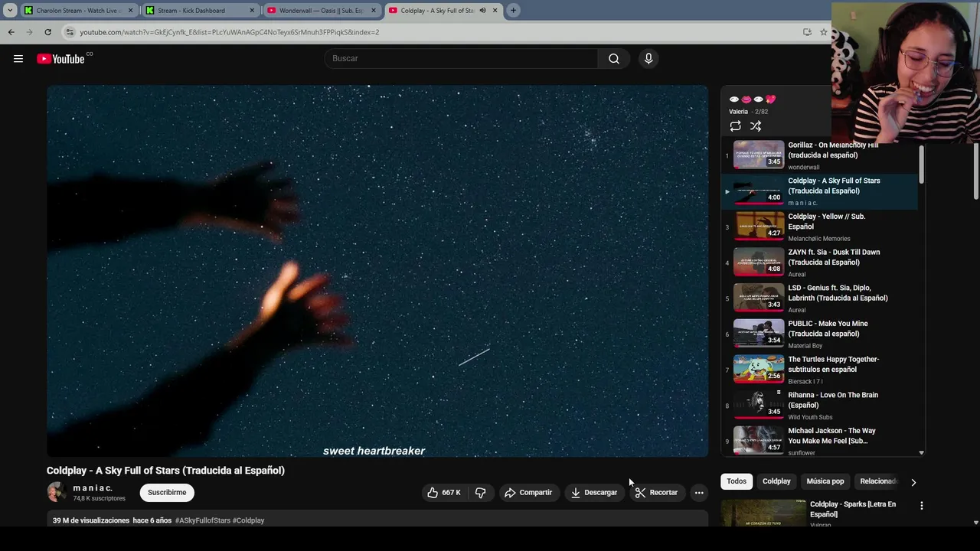Bookmark this page with star icon
This screenshot has height=551, width=980.
[824, 32]
